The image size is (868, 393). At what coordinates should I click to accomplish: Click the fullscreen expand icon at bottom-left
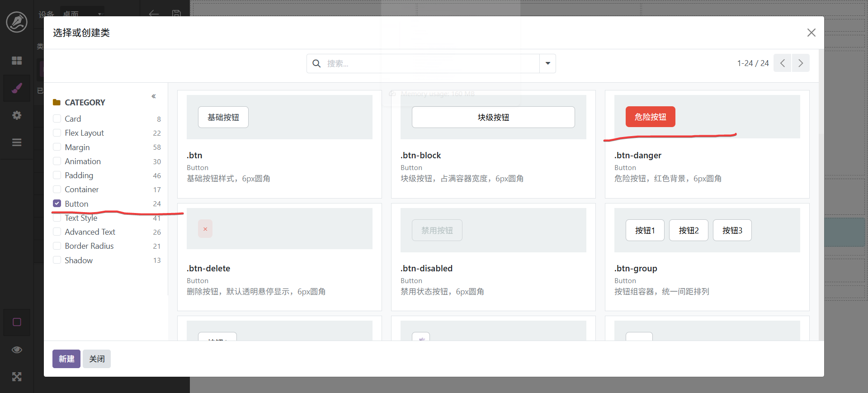click(17, 377)
